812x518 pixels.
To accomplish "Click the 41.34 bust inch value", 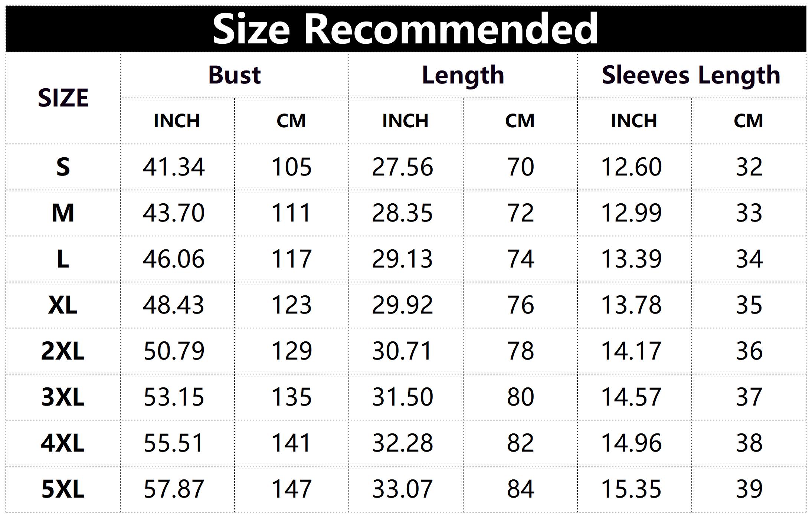I will 174,167.
